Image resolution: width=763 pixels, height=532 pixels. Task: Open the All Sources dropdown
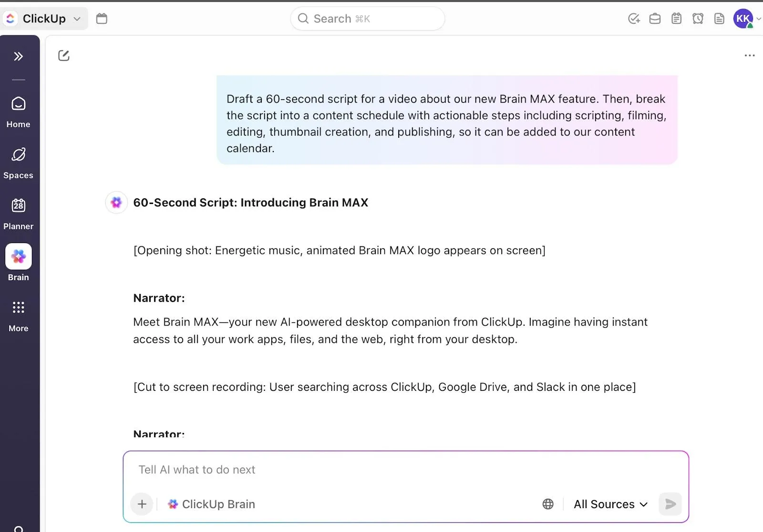tap(610, 504)
